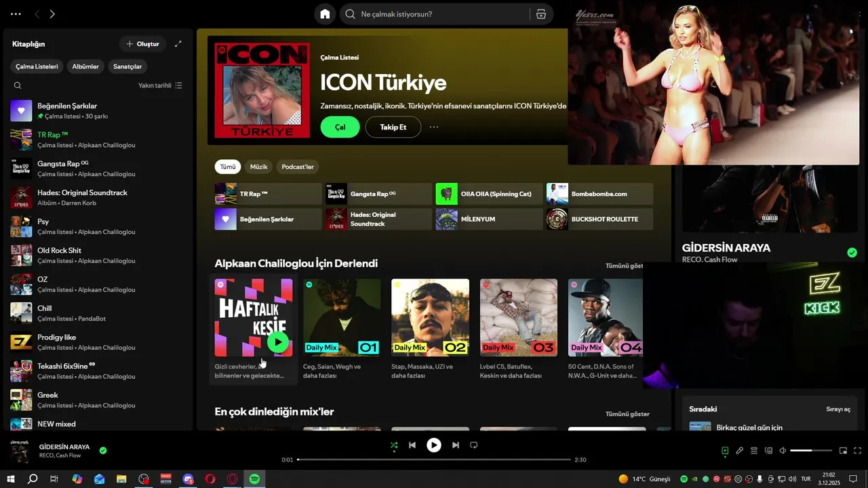This screenshot has width=868, height=488.
Task: Open Windows Start menu
Action: tap(10, 479)
